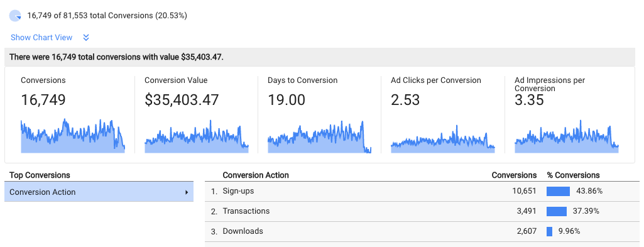Click the Ad Impressions per Conversion sparkline
644x247 pixels.
click(x=566, y=136)
